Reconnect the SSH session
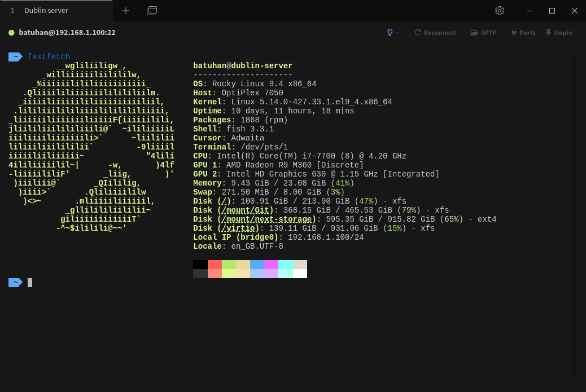586x392 pixels. click(435, 33)
